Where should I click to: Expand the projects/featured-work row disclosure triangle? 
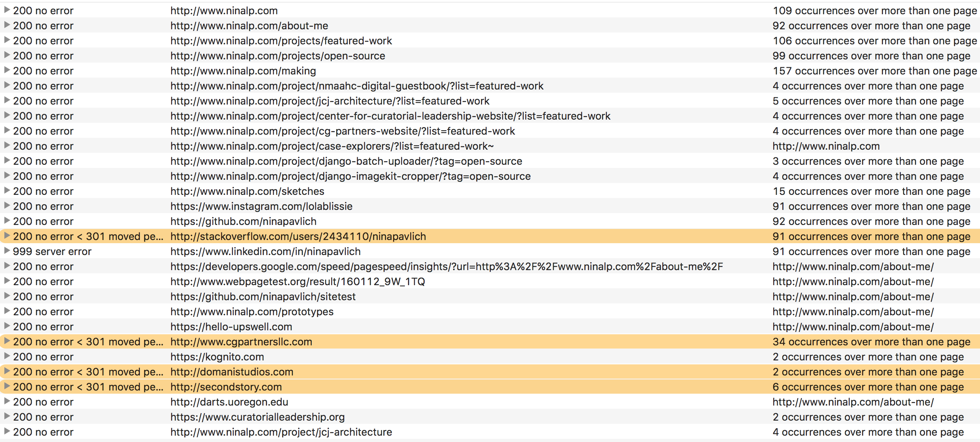coord(7,40)
